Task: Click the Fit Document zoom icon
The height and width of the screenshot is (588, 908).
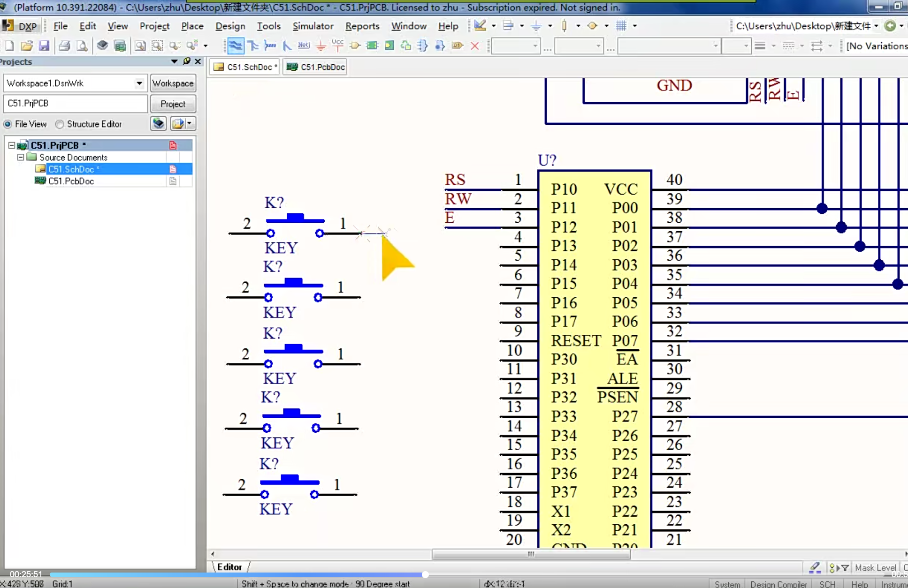Action: point(140,46)
